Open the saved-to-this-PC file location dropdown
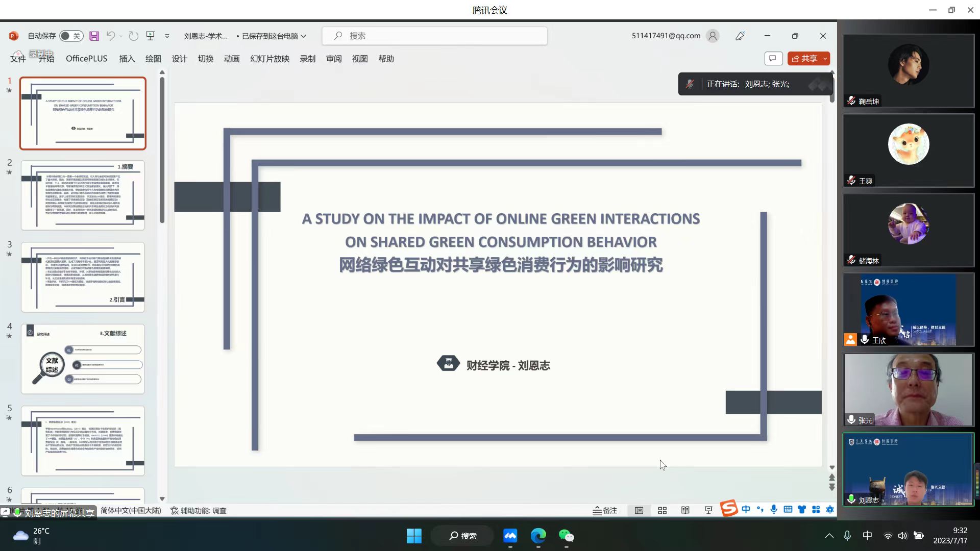 [303, 36]
